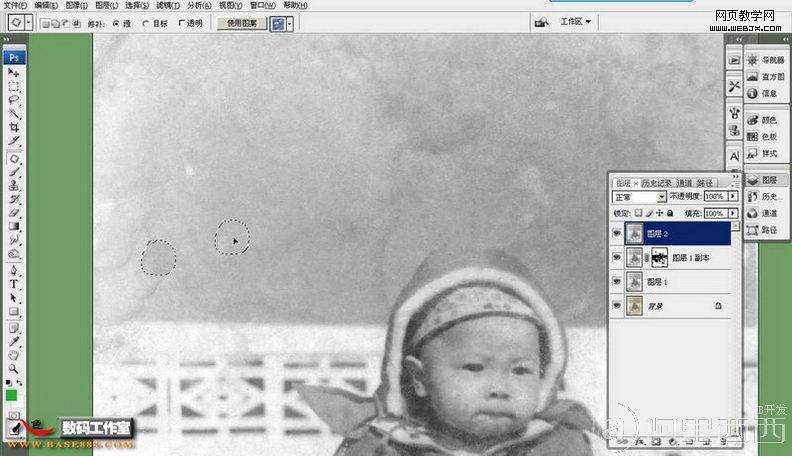Select the Crop tool

coord(14,127)
